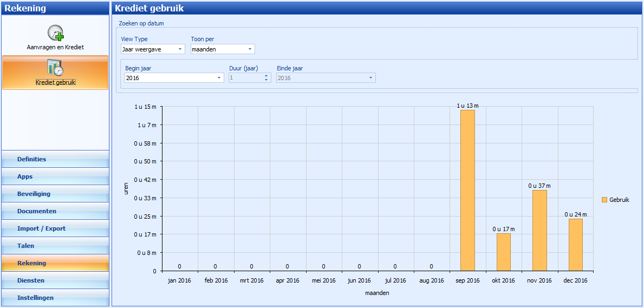Open the Documenten navigation group
Screen dimensions: 644x308
[x=55, y=211]
